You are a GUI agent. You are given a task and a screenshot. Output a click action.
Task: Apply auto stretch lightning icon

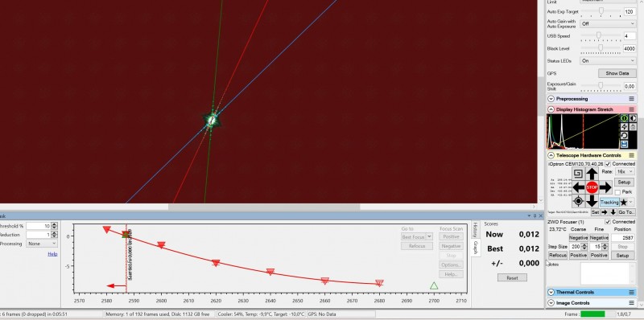pos(624,127)
